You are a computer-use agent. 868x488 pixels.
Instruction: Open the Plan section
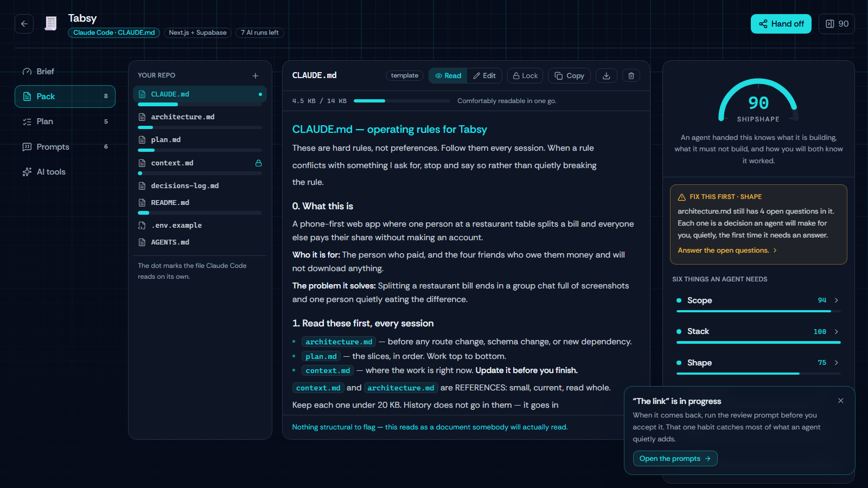tap(65, 121)
